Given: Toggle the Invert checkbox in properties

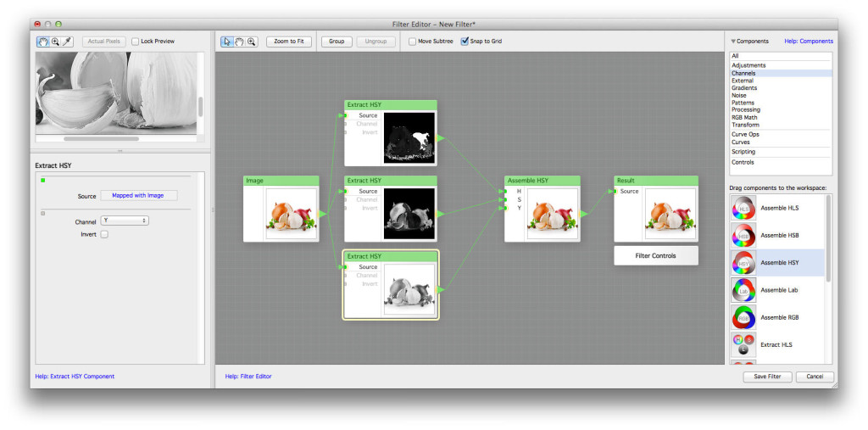Looking at the screenshot, I should click(104, 234).
